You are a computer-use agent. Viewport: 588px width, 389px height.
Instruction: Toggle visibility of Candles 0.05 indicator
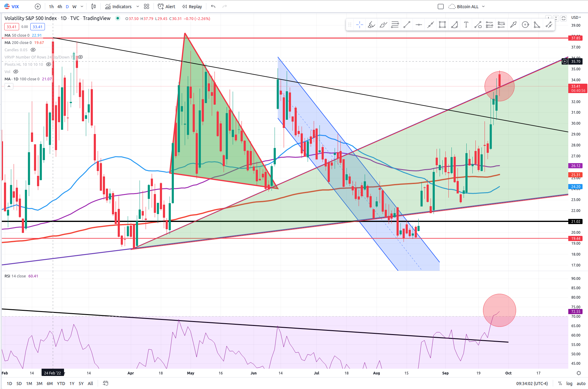tap(33, 50)
